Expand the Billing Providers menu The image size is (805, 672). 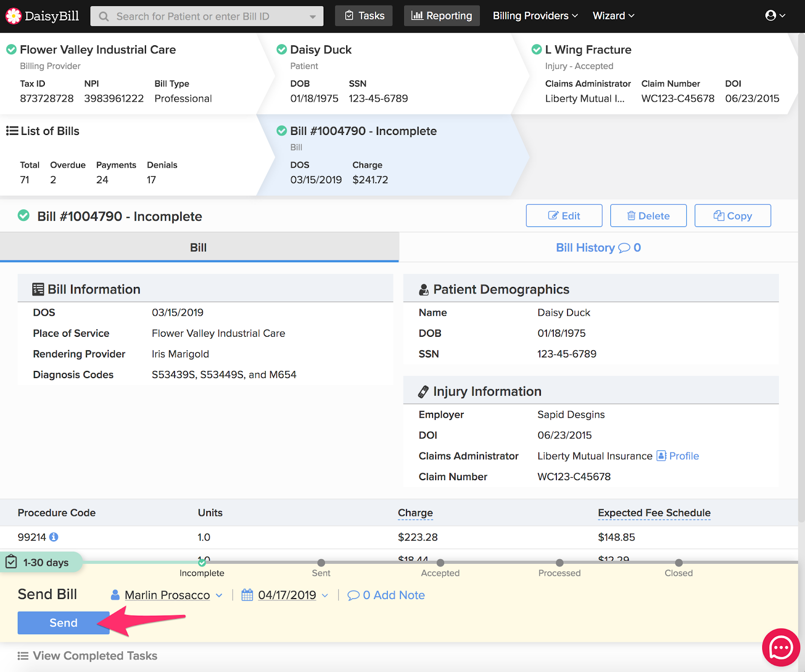535,16
